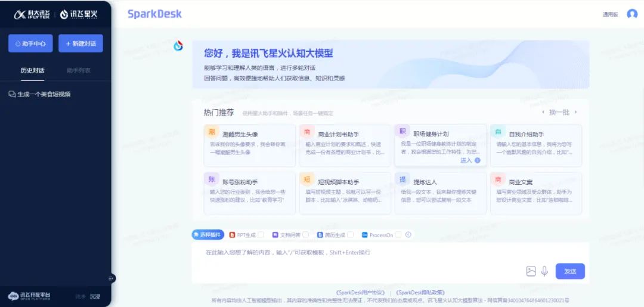
Task: Open the 账号涨粉助手 card
Action: tap(249, 193)
